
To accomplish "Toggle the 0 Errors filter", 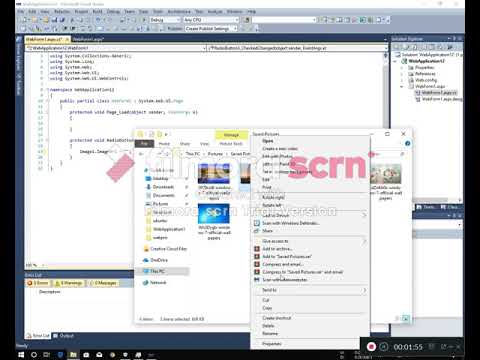I will tap(38, 283).
